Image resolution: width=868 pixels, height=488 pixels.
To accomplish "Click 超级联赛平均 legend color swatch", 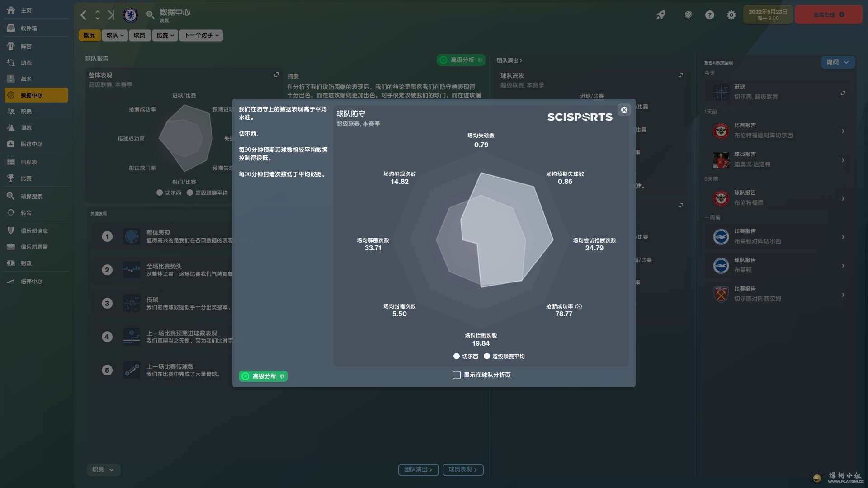I will pyautogui.click(x=487, y=357).
